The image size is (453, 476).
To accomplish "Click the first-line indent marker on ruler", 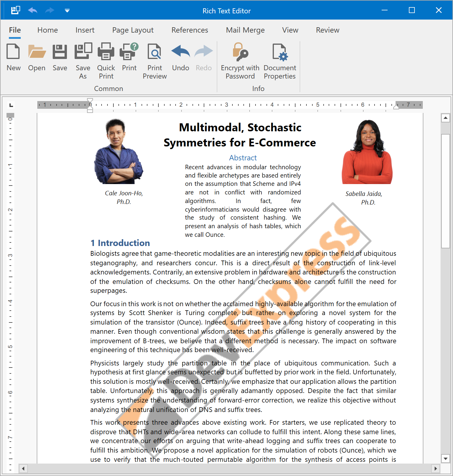I will pos(90,100).
